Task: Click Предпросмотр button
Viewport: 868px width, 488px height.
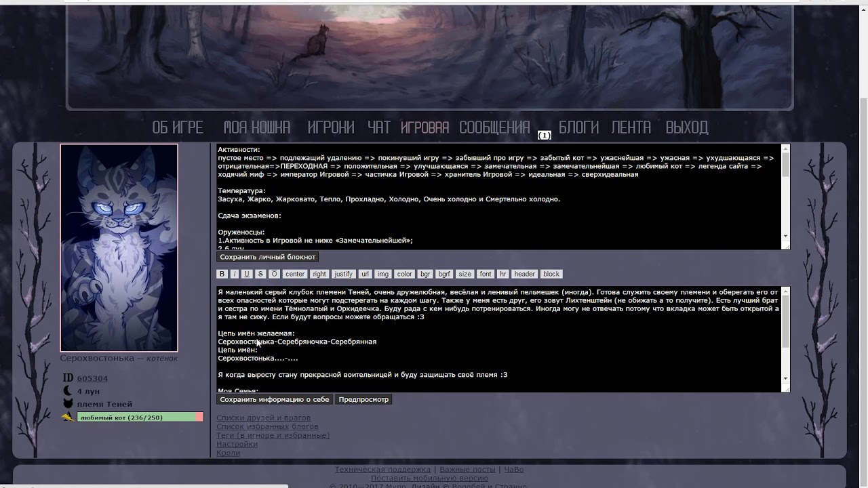Action: coord(363,399)
